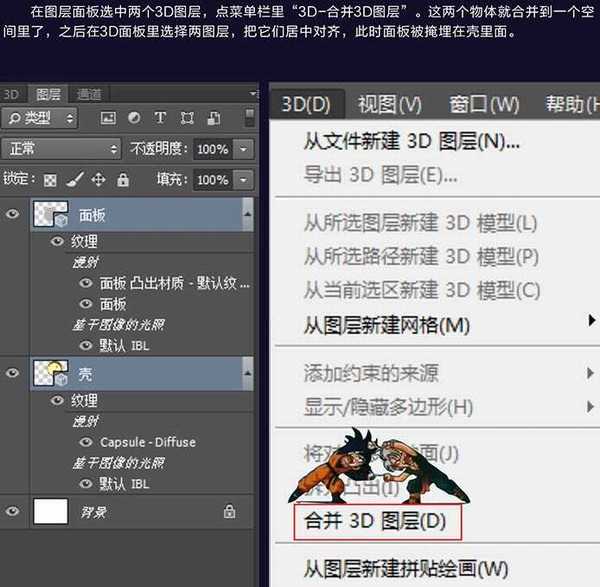This screenshot has height=587, width=600.
Task: Click the lock all padlock icon
Action: (122, 180)
